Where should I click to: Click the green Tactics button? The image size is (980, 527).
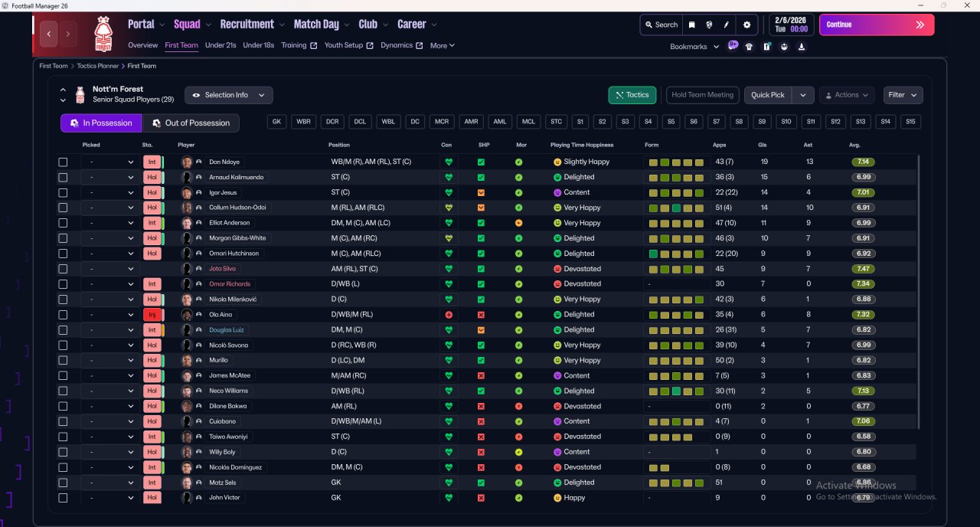coord(632,95)
